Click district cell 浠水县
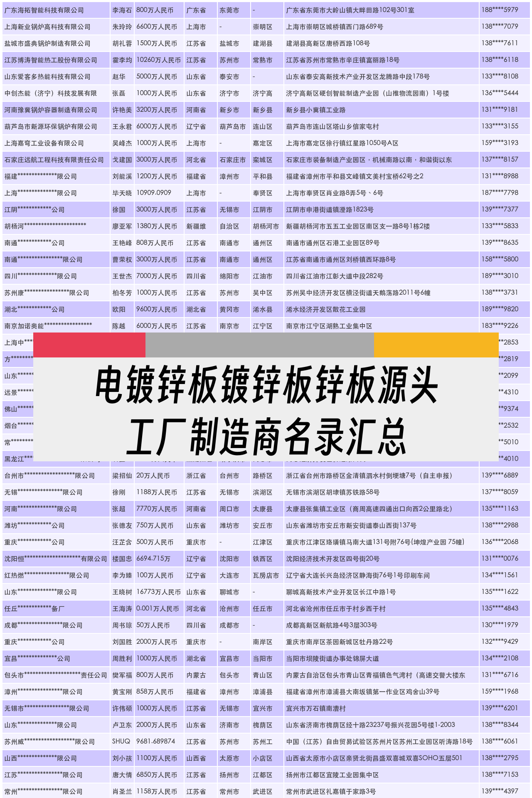This screenshot has width=532, height=798. point(263,309)
